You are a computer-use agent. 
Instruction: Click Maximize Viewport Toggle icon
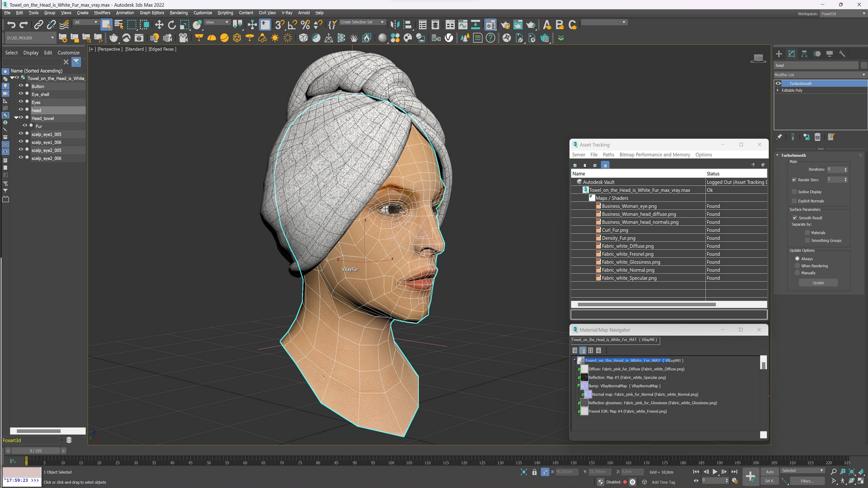coord(862,481)
